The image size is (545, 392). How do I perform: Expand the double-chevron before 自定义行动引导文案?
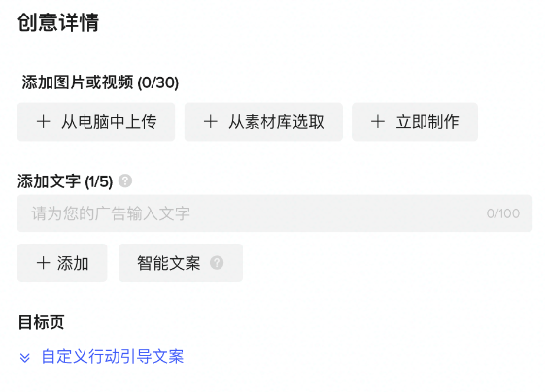click(25, 357)
